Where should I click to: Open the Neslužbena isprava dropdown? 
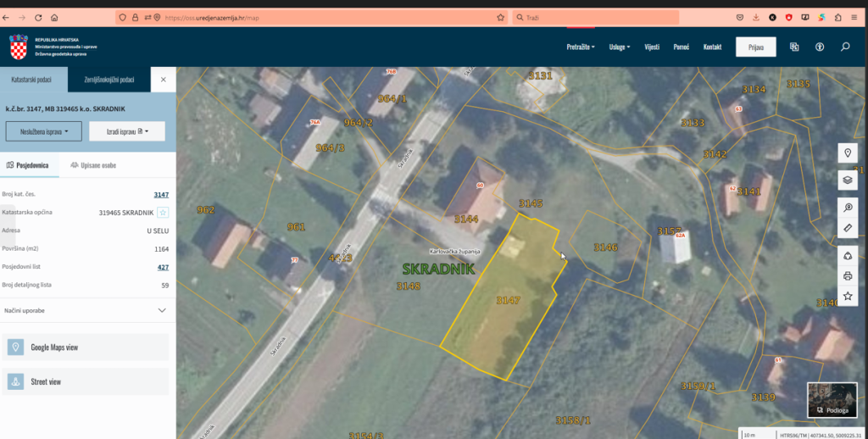(44, 131)
